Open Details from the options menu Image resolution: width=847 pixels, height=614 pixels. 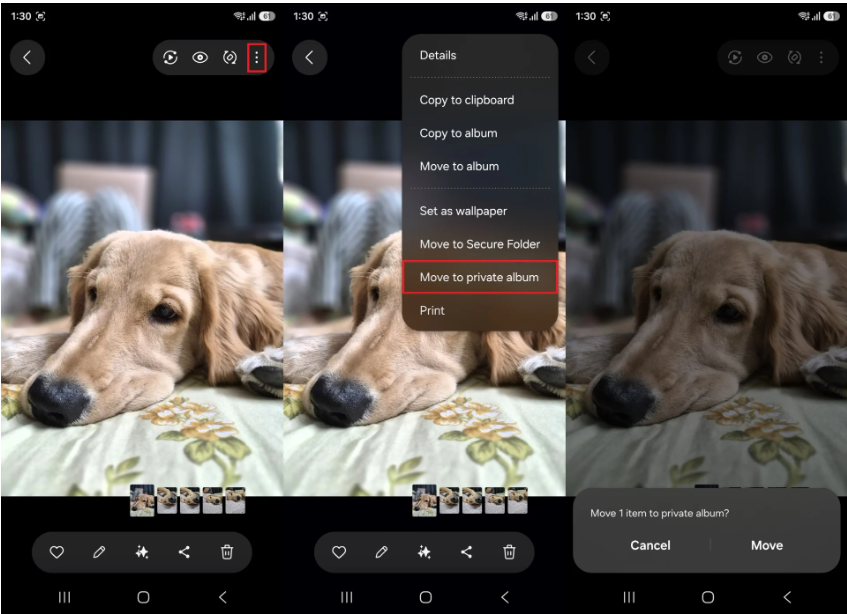coord(438,56)
